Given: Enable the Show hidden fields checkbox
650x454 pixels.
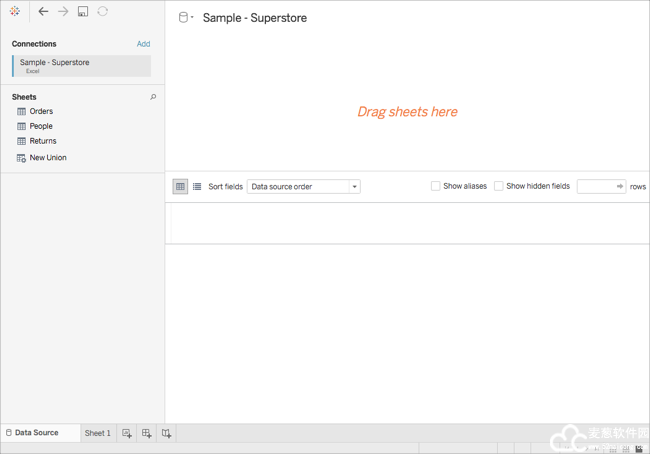Looking at the screenshot, I should pyautogui.click(x=498, y=186).
